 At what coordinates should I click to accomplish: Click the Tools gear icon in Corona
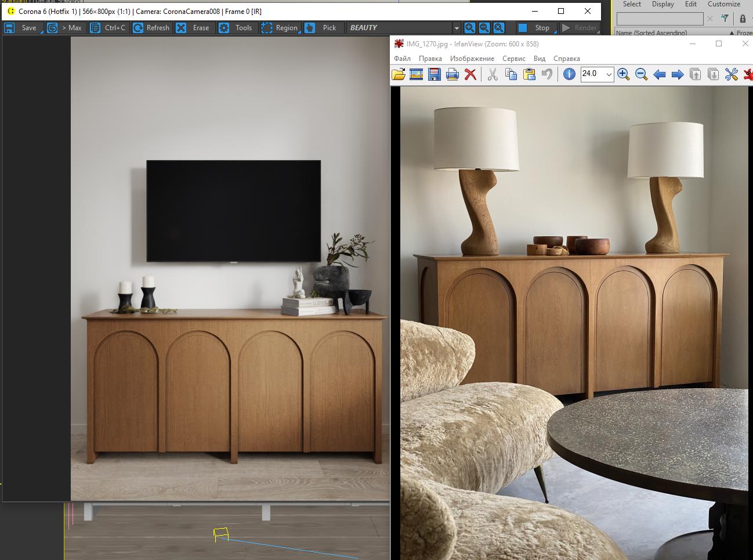pyautogui.click(x=223, y=28)
